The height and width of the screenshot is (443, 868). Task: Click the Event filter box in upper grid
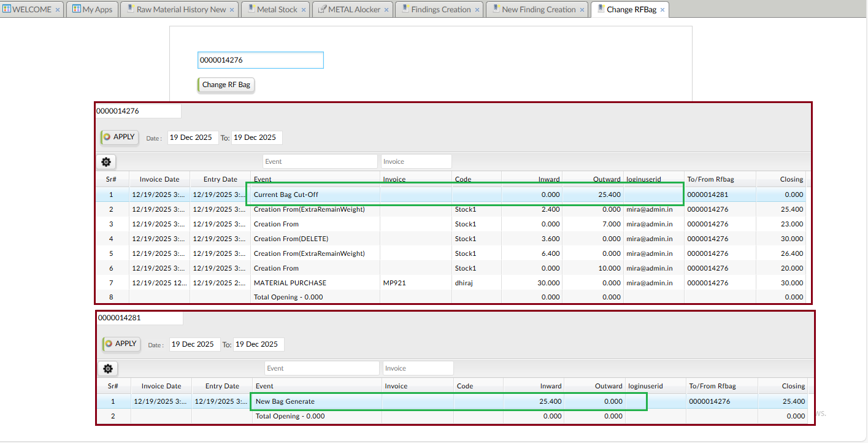(320, 161)
